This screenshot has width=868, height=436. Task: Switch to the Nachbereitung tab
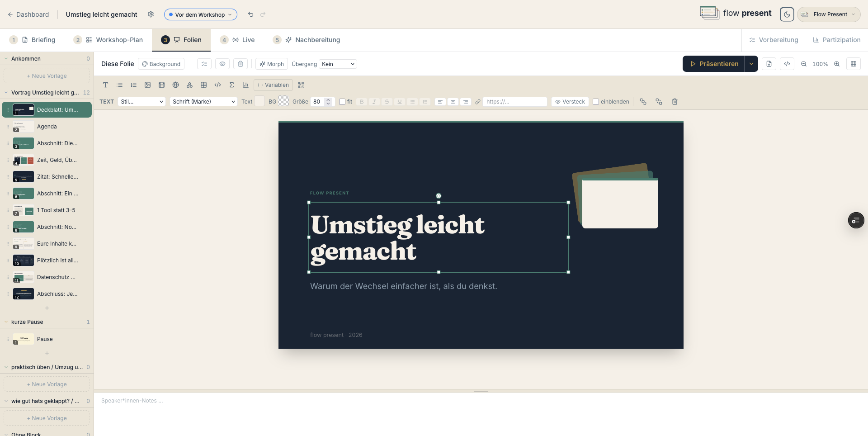[307, 40]
